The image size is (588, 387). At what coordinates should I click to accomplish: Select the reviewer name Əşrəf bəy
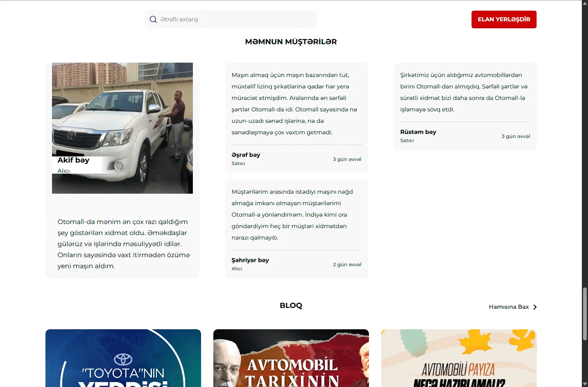(246, 155)
